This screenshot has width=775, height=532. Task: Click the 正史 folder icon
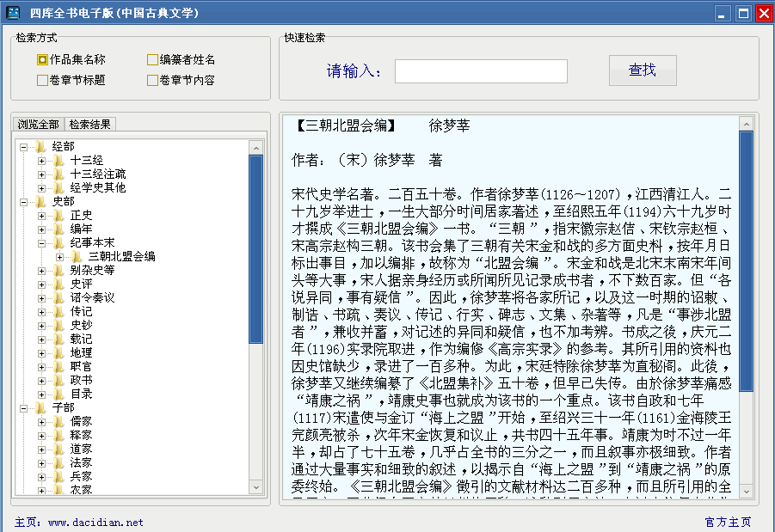pos(58,216)
